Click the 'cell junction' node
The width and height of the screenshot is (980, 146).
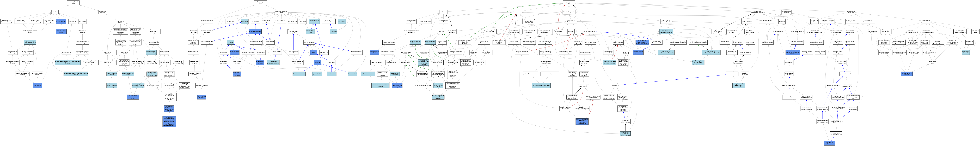(230, 21)
